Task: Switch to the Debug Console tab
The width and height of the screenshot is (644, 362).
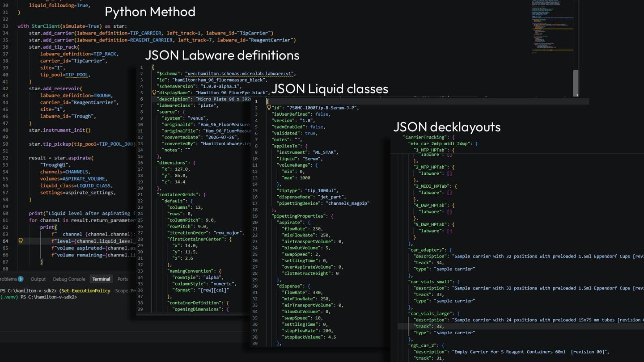Action: point(69,279)
